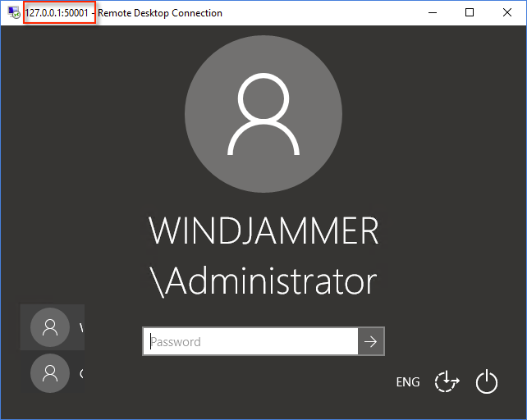Click the 127.0.0.1:50001 address in title bar
This screenshot has width=527, height=420.
point(59,13)
